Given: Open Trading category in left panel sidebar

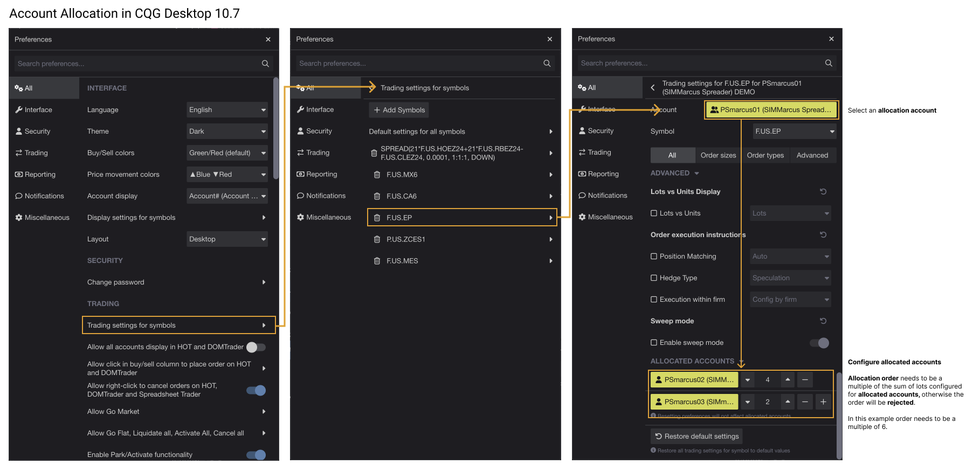Looking at the screenshot, I should click(44, 153).
